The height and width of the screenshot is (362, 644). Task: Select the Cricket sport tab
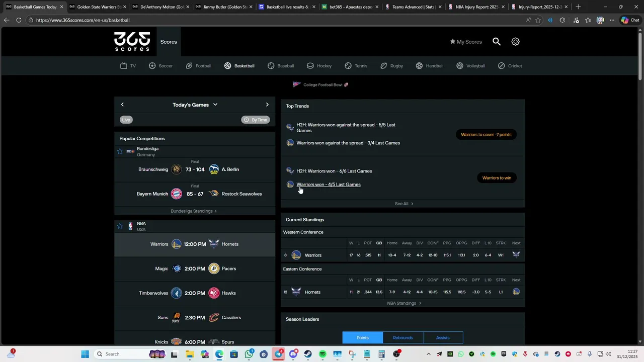(510, 66)
